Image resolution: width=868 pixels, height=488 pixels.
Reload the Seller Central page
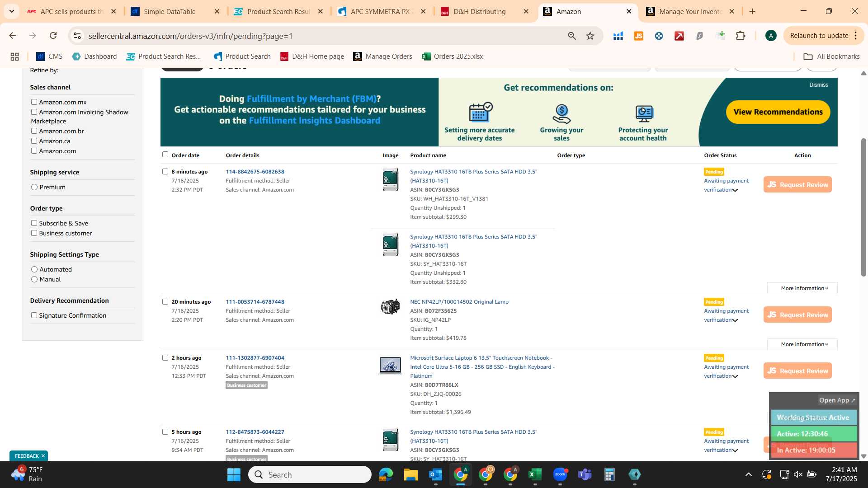tap(53, 36)
